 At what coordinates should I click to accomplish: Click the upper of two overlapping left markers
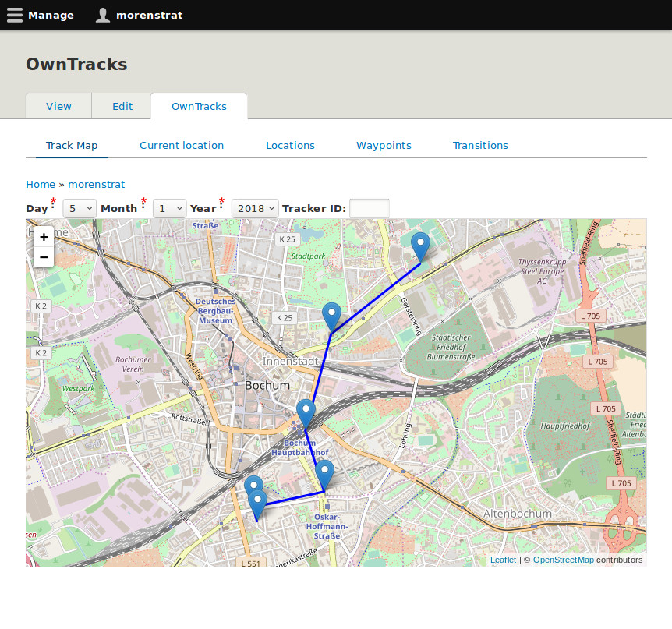click(253, 483)
